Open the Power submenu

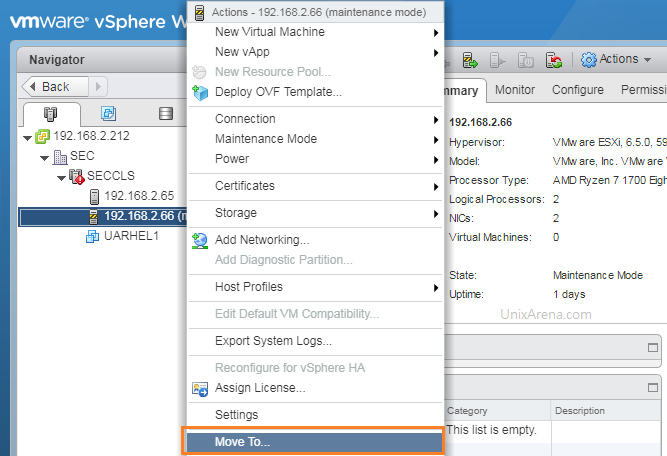pyautogui.click(x=316, y=159)
